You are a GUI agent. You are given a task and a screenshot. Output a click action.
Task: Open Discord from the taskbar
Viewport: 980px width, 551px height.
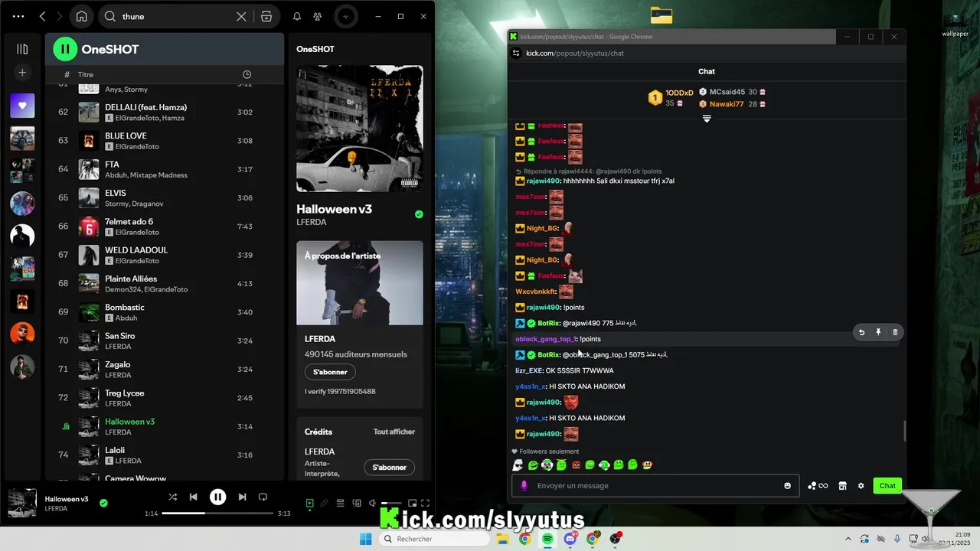[570, 539]
